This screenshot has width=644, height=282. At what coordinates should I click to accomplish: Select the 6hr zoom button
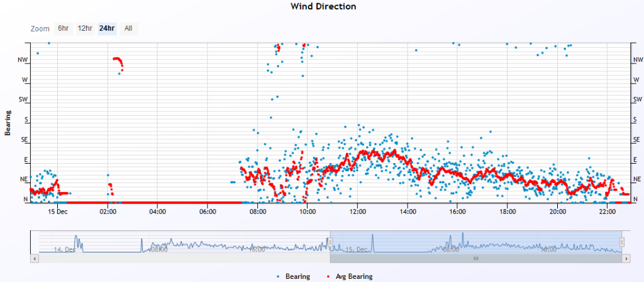(x=64, y=29)
